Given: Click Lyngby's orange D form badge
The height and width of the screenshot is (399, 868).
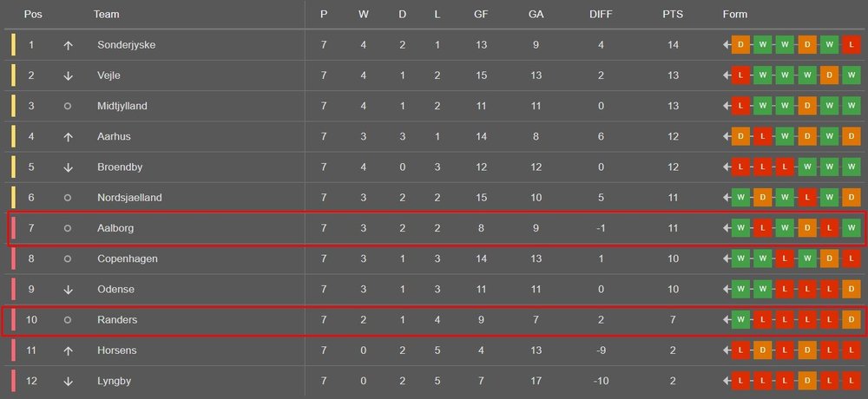Looking at the screenshot, I should tap(806, 381).
